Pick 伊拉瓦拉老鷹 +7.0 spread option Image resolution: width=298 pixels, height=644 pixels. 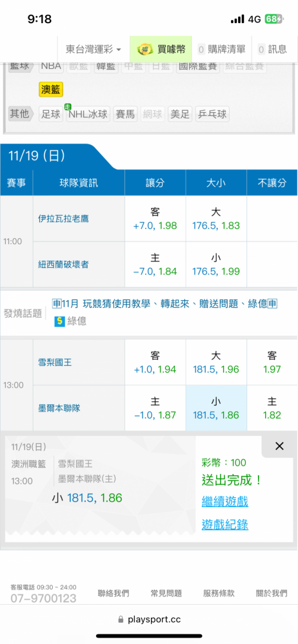click(x=155, y=219)
